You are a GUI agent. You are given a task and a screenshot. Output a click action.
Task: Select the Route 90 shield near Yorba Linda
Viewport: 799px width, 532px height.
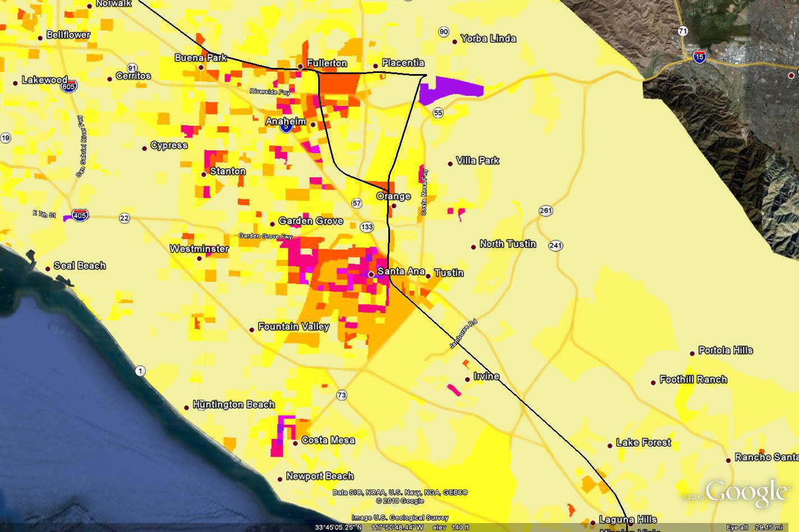pyautogui.click(x=444, y=32)
